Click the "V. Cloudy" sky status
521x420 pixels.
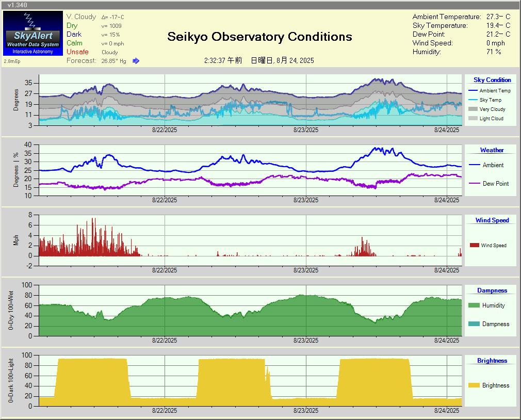[81, 17]
